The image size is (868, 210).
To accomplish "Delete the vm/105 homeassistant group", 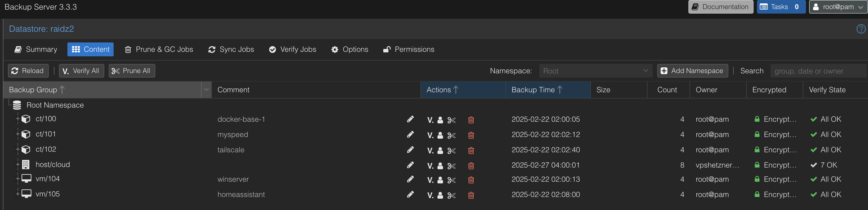I will (x=471, y=195).
